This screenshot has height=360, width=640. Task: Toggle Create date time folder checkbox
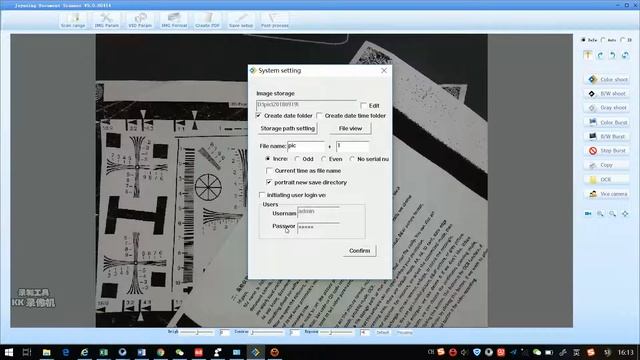(320, 116)
